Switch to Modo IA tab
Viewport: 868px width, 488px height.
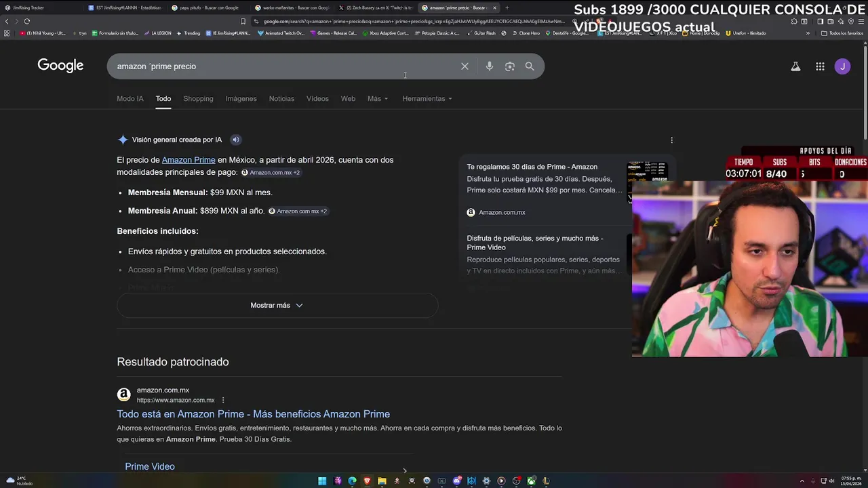[130, 99]
